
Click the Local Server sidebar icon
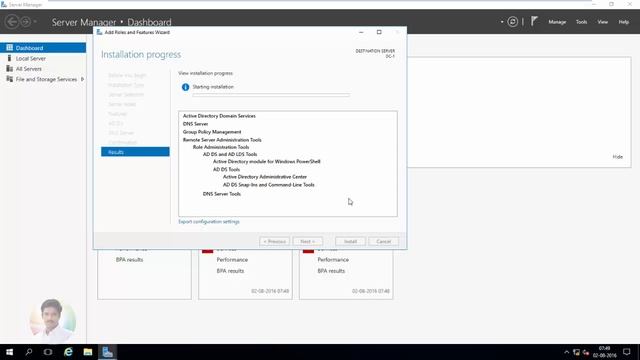pos(9,58)
